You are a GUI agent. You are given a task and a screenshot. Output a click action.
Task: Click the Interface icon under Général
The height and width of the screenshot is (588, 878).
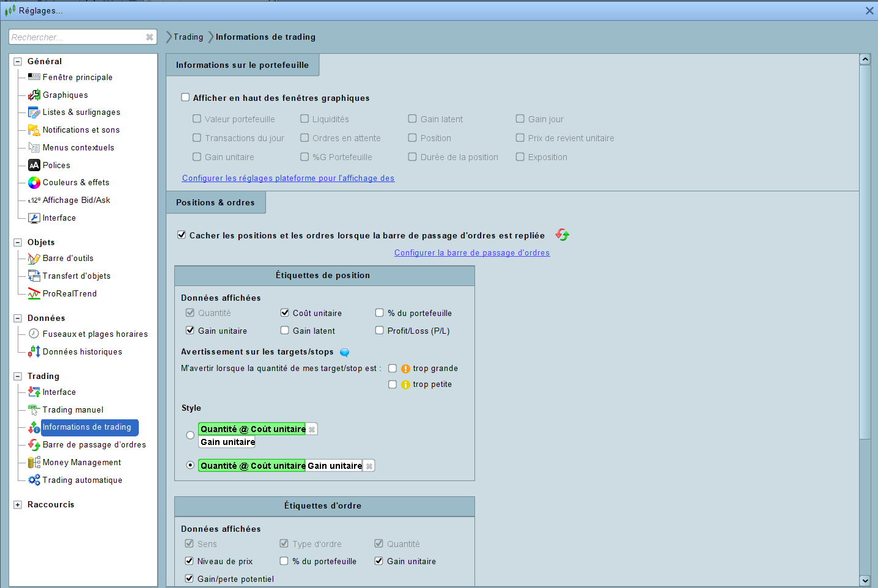tap(34, 218)
